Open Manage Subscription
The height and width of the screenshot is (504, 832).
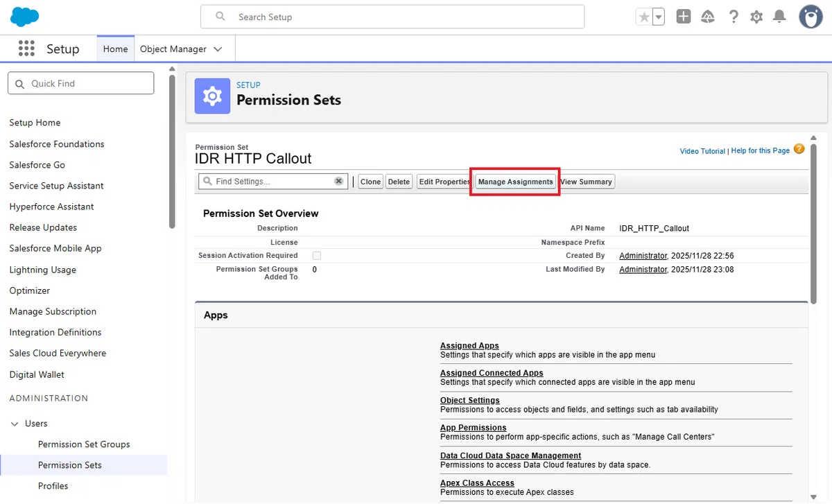tap(53, 311)
